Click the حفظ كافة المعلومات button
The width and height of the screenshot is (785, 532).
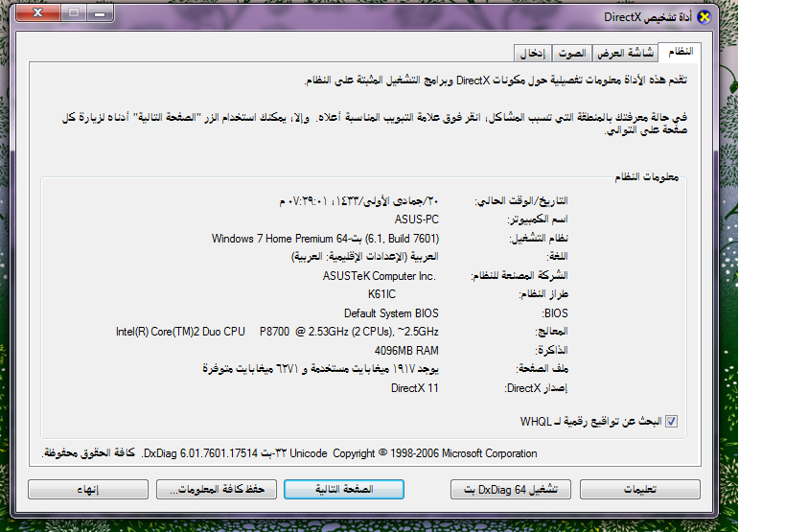(x=217, y=490)
